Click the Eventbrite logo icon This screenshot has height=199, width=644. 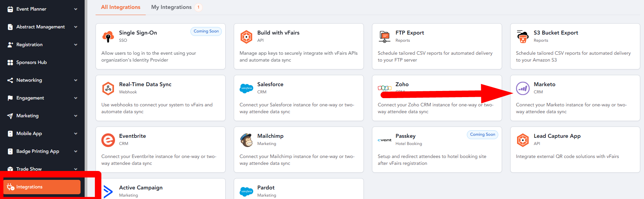tap(108, 140)
